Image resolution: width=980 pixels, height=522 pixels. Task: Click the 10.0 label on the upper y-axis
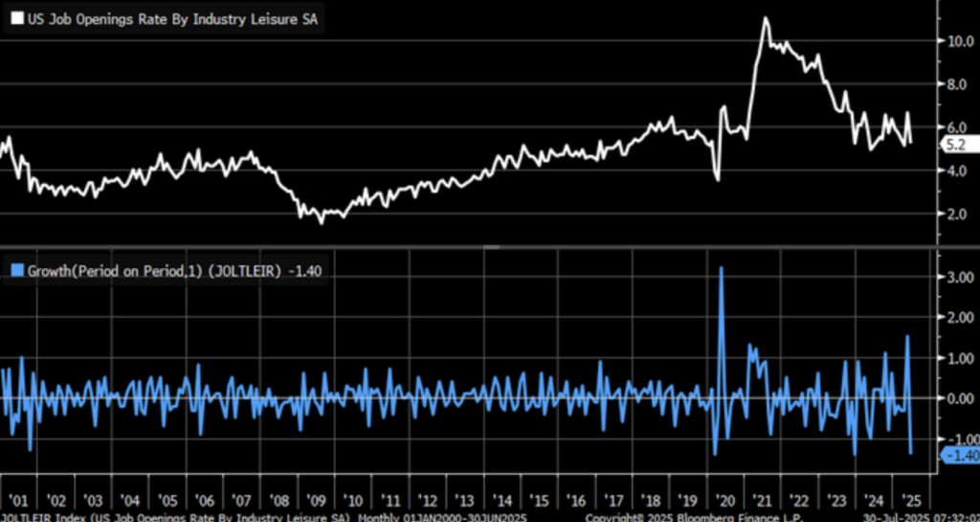tap(960, 40)
